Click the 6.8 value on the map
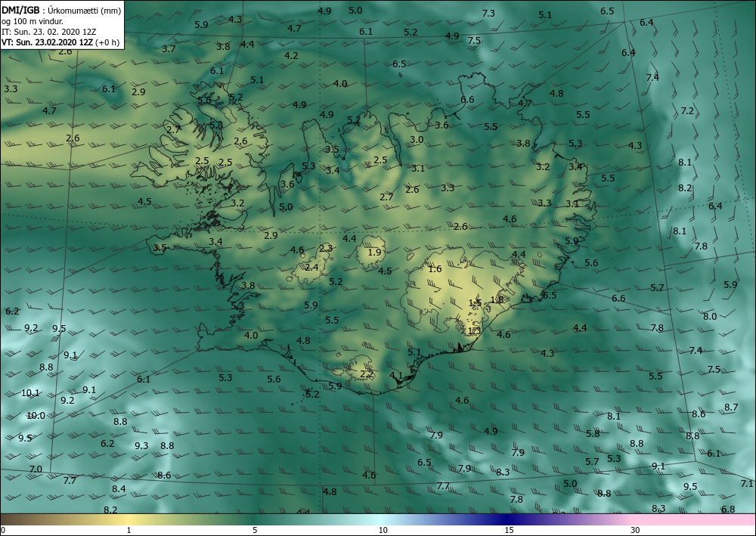 click(x=728, y=510)
